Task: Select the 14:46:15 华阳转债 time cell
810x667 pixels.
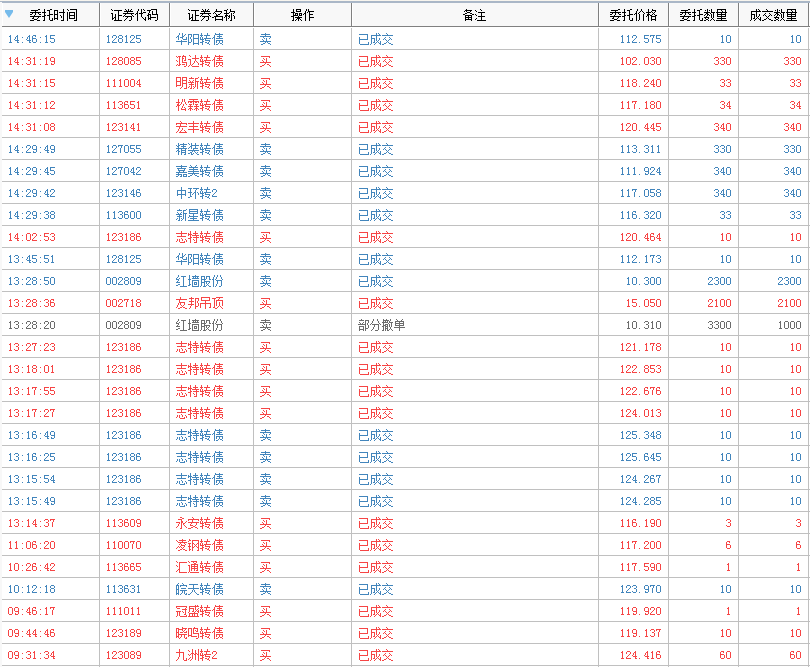Action: click(x=32, y=39)
